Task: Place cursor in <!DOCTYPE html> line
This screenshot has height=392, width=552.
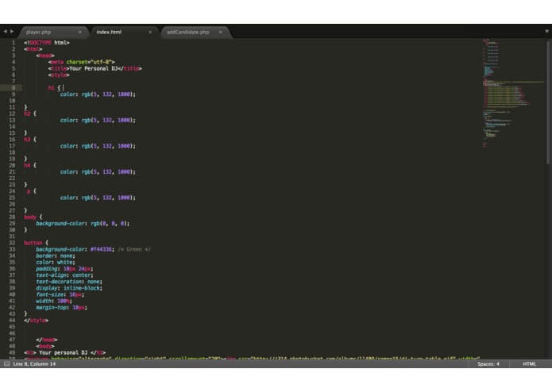Action: click(47, 43)
